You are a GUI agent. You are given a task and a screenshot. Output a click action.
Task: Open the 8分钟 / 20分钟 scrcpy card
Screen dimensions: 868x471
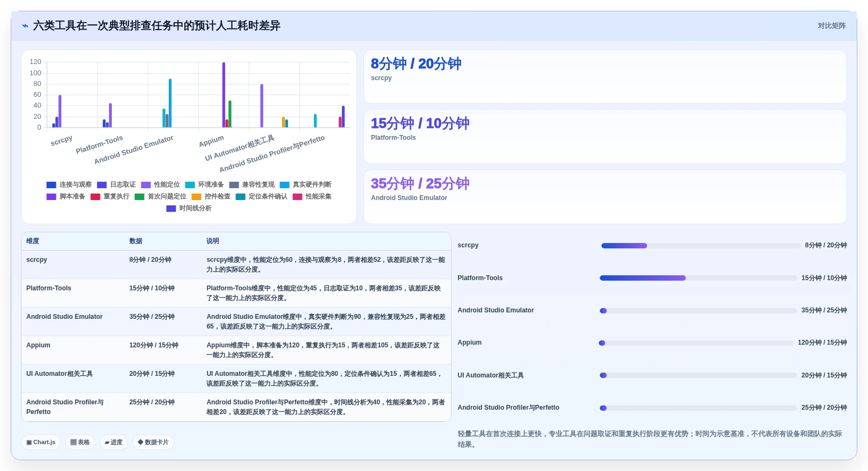(x=605, y=77)
